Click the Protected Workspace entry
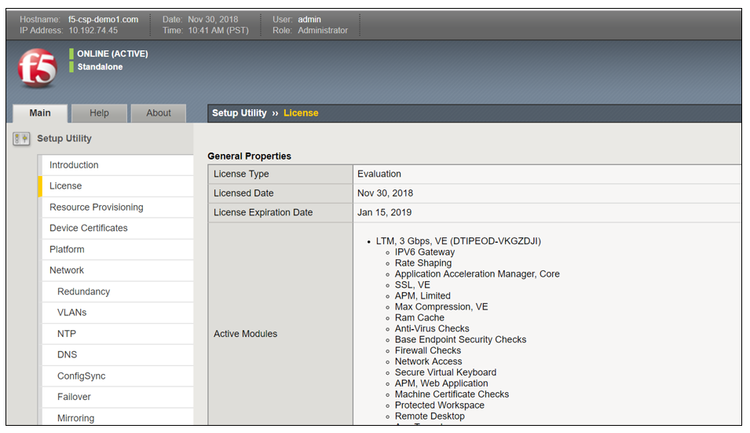 439,405
